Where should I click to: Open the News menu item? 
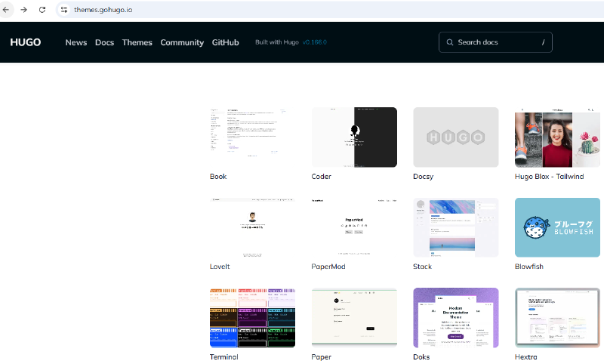click(x=76, y=42)
